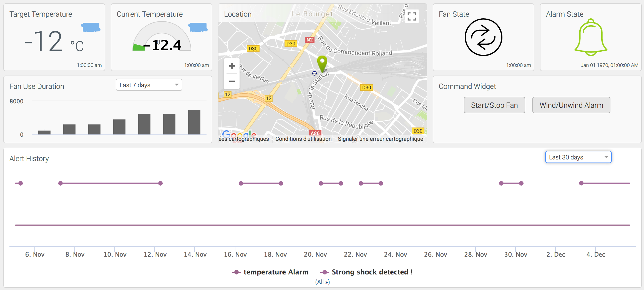Click the Google logo on map

(x=239, y=134)
